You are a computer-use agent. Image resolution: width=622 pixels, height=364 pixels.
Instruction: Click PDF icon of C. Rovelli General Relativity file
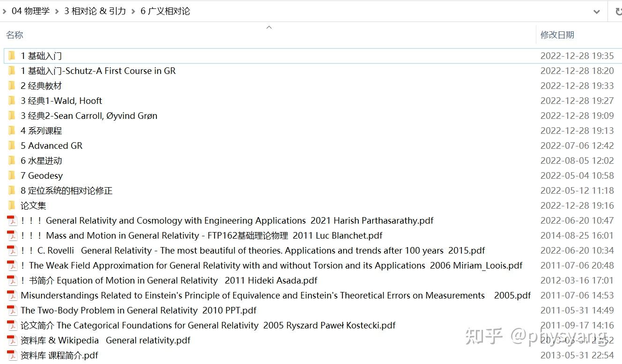(12, 250)
